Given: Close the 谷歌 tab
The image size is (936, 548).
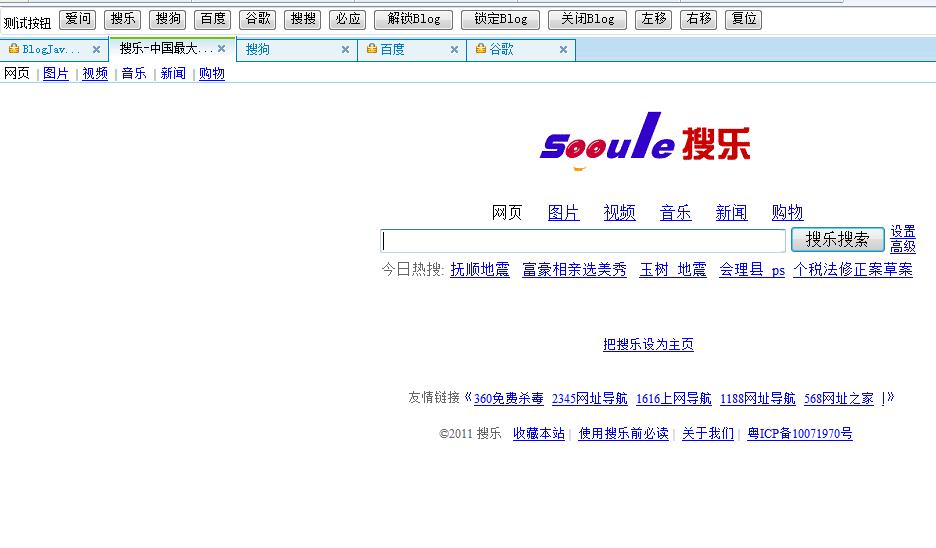Looking at the screenshot, I should pyautogui.click(x=563, y=50).
